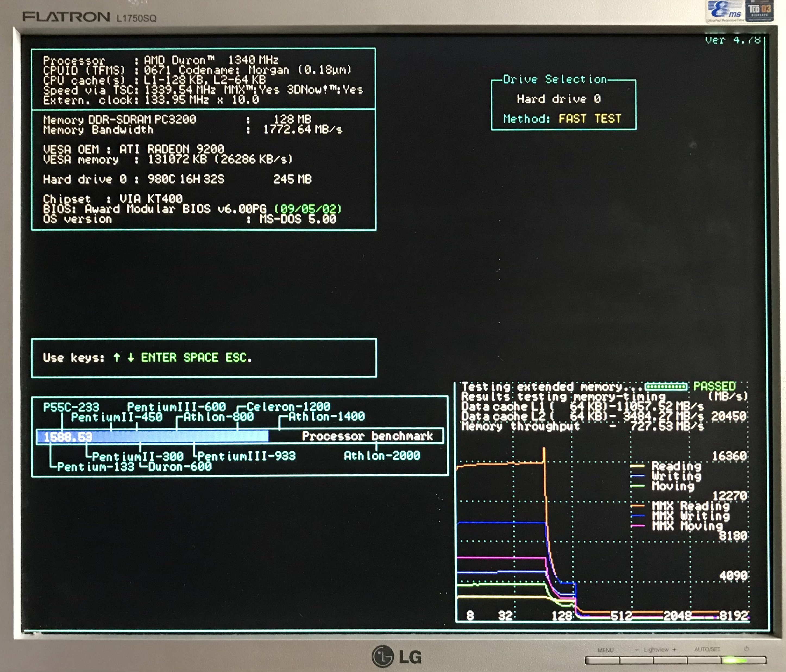Click the FAST TEST method option

(x=589, y=119)
